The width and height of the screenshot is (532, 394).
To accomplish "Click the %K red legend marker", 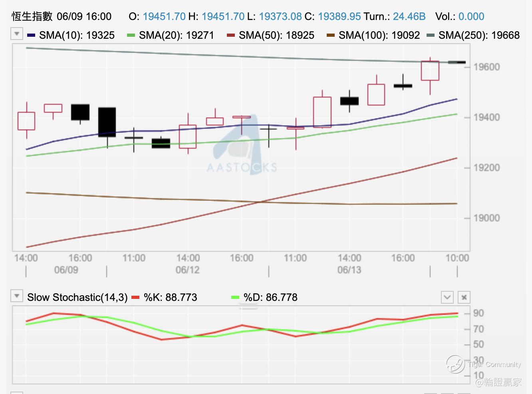I will click(x=135, y=297).
